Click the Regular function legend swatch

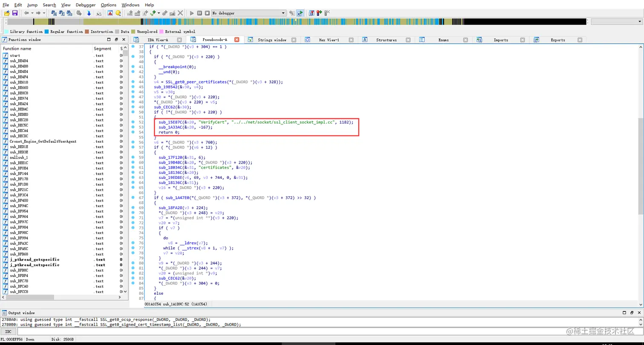click(47, 32)
